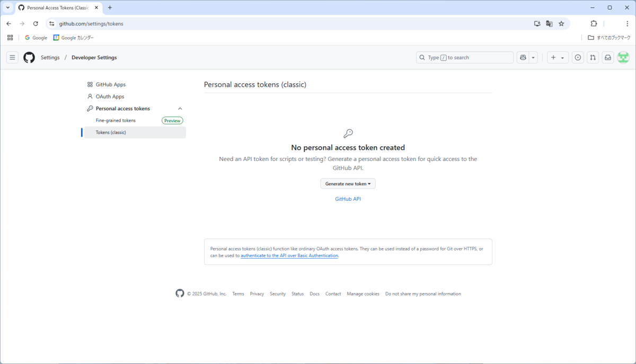Image resolution: width=636 pixels, height=364 pixels.
Task: View Issues via circle-dot icon
Action: point(578,57)
